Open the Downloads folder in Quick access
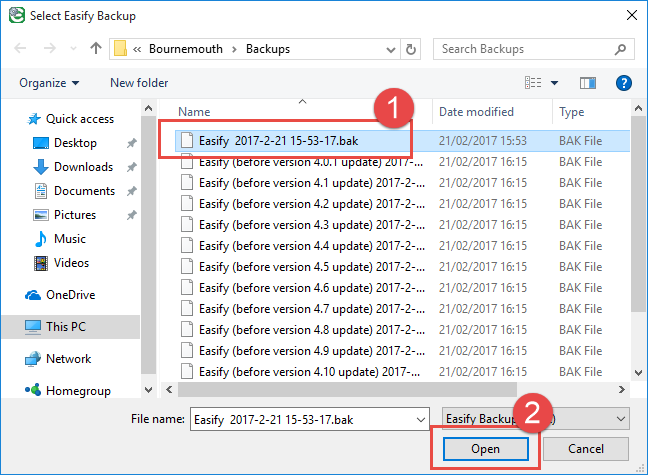Image resolution: width=648 pixels, height=475 pixels. [83, 167]
